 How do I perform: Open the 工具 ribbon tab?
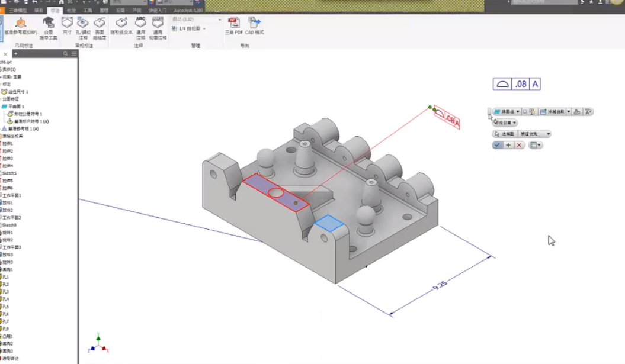coord(88,10)
